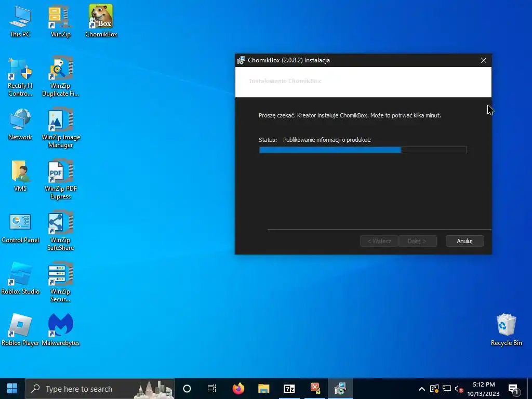
Task: Select the Network desktop icon
Action: point(20,125)
